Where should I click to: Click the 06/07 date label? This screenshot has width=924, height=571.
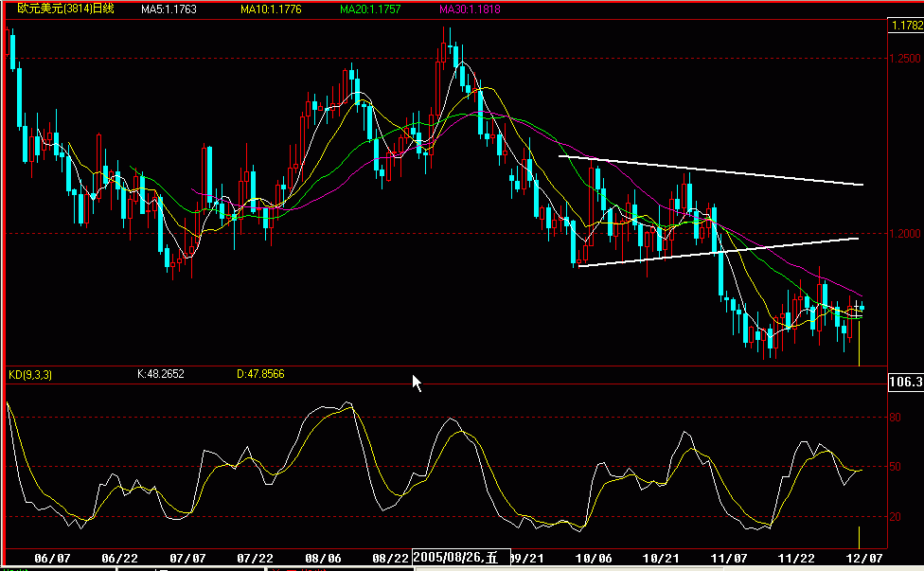click(x=52, y=558)
